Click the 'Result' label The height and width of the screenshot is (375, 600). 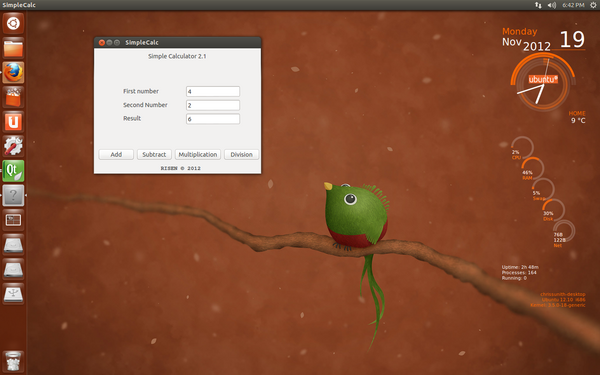pyautogui.click(x=132, y=118)
